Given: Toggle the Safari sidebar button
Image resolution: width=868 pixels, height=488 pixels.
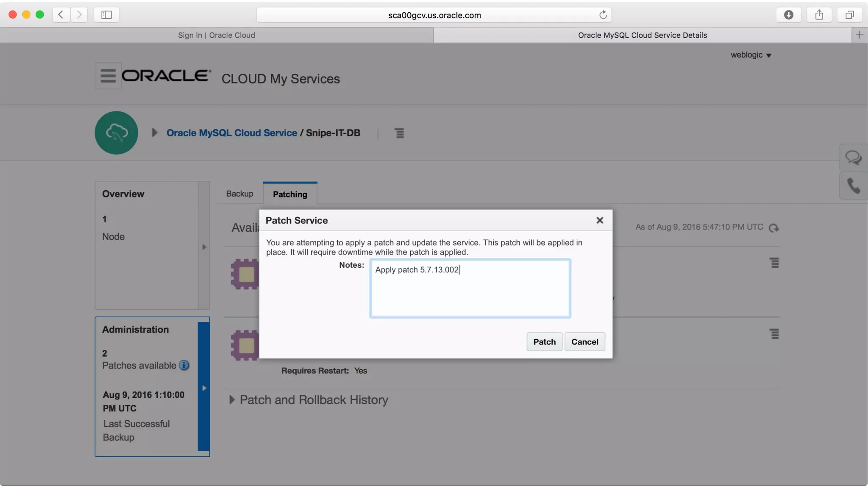Looking at the screenshot, I should tap(106, 15).
